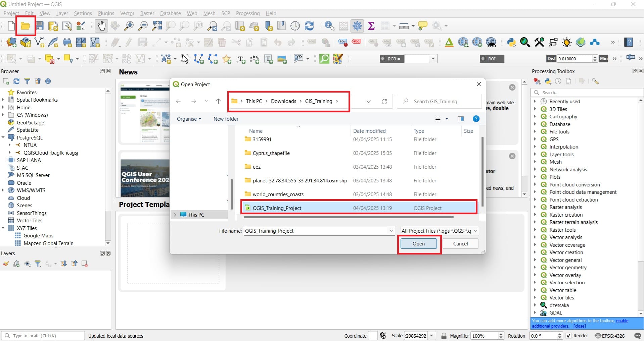Click the Type to locate search box
644x341 pixels.
point(43,336)
